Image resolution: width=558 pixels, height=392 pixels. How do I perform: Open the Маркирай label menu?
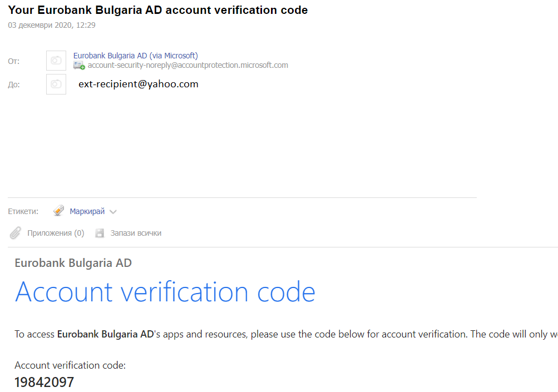(x=87, y=211)
